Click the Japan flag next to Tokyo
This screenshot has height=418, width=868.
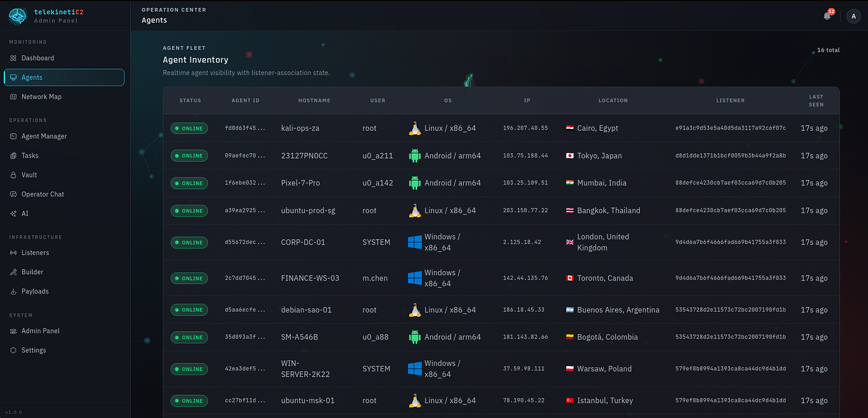(x=570, y=156)
